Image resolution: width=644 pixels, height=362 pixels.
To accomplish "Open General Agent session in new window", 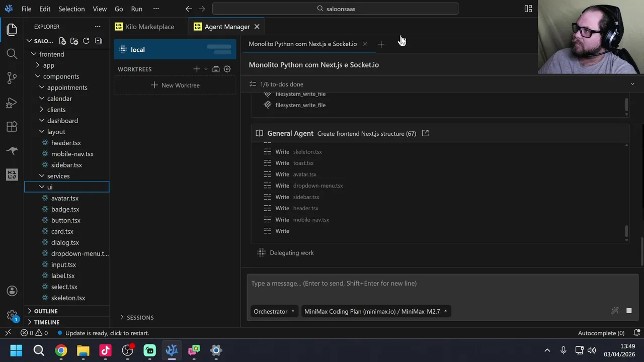I will pyautogui.click(x=425, y=133).
